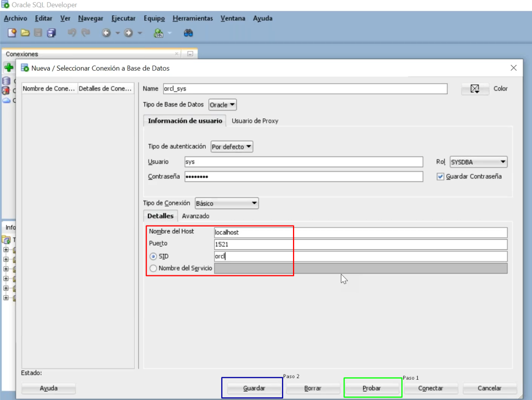Viewport: 532px width, 400px height.
Task: Click Detalles de Conexión column header
Action: click(x=105, y=88)
